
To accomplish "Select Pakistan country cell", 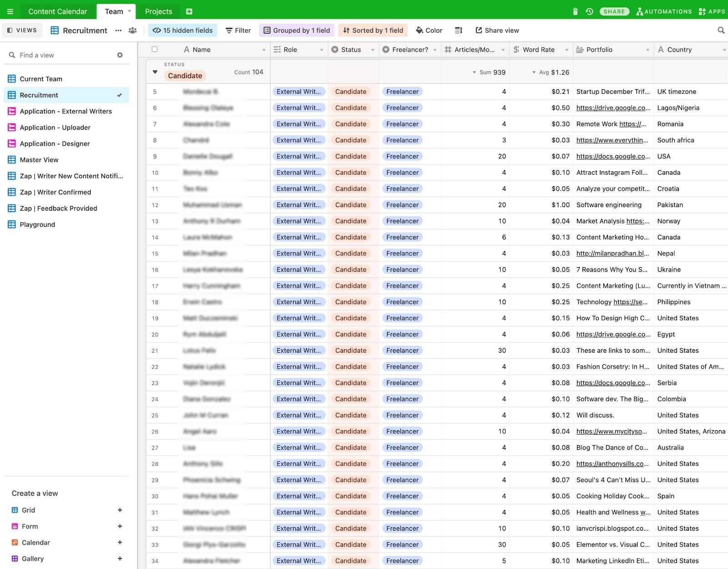I will 691,205.
